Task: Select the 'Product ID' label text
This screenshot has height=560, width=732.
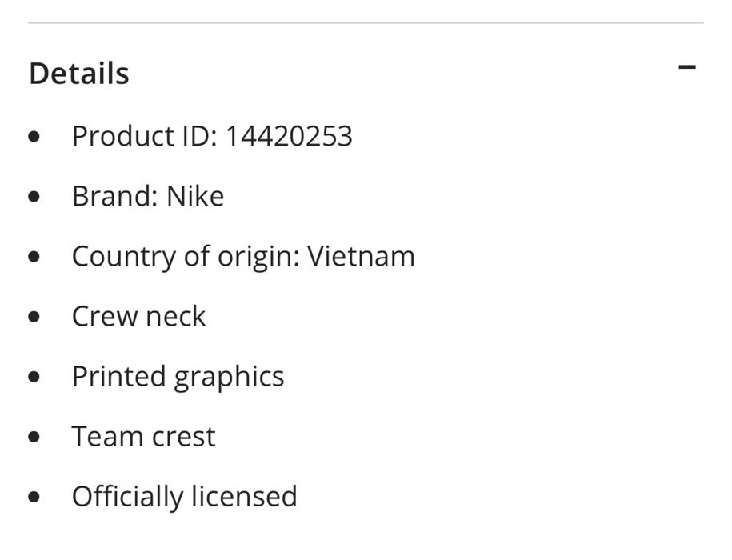Action: click(141, 136)
